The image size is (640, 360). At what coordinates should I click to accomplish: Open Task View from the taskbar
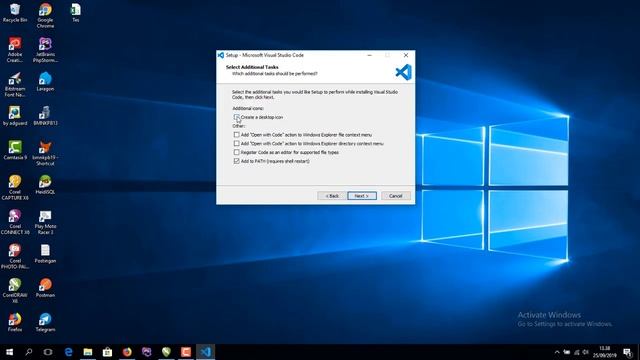point(48,352)
